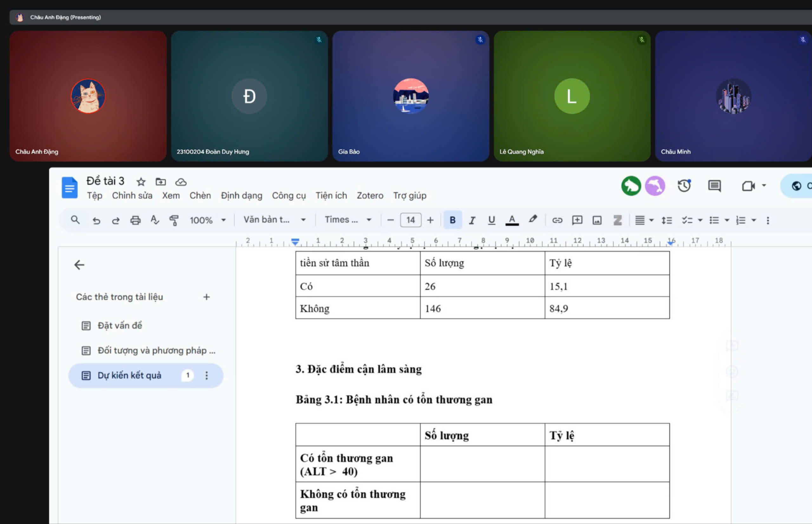Select the paint format tool
This screenshot has height=524, width=812.
(x=174, y=221)
